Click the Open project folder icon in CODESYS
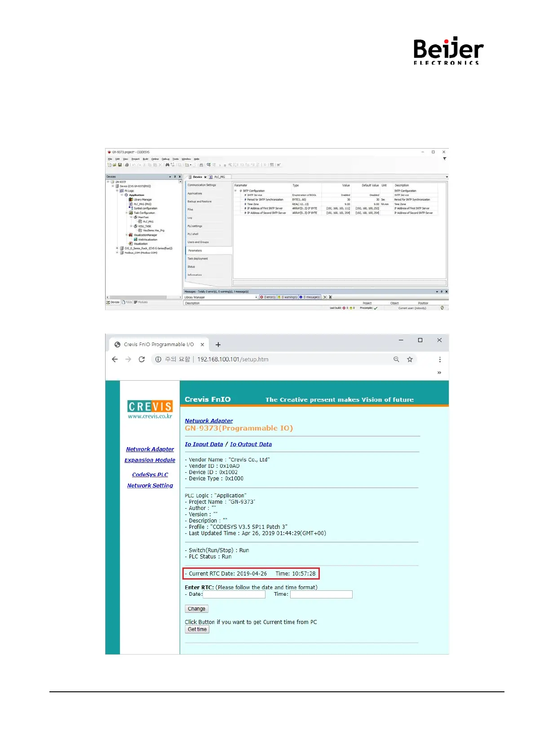This screenshot has height=756, width=535. coord(115,165)
